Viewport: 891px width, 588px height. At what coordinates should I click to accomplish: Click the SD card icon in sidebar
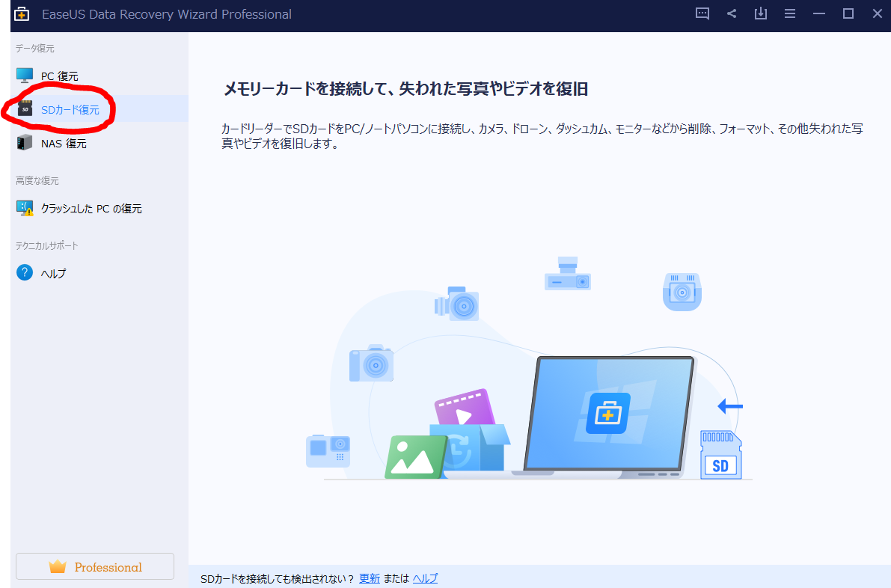point(25,108)
